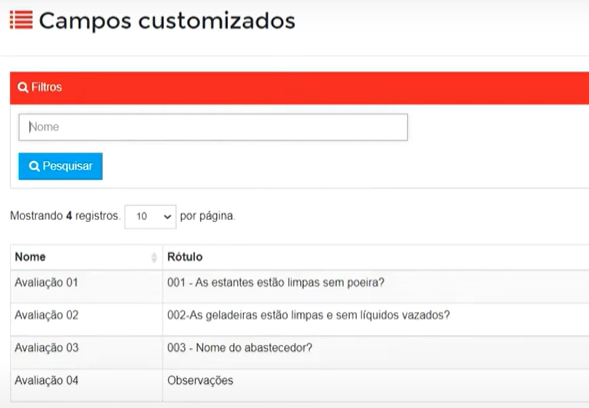The image size is (589, 408).
Task: Click the label about geladeiras limpas
Action: pyautogui.click(x=308, y=315)
